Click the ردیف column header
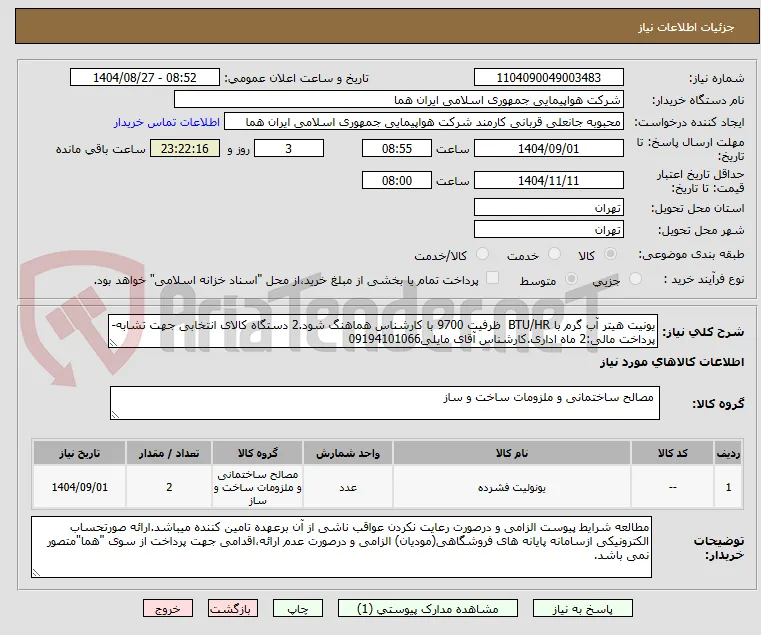This screenshot has width=761, height=635. [x=728, y=453]
